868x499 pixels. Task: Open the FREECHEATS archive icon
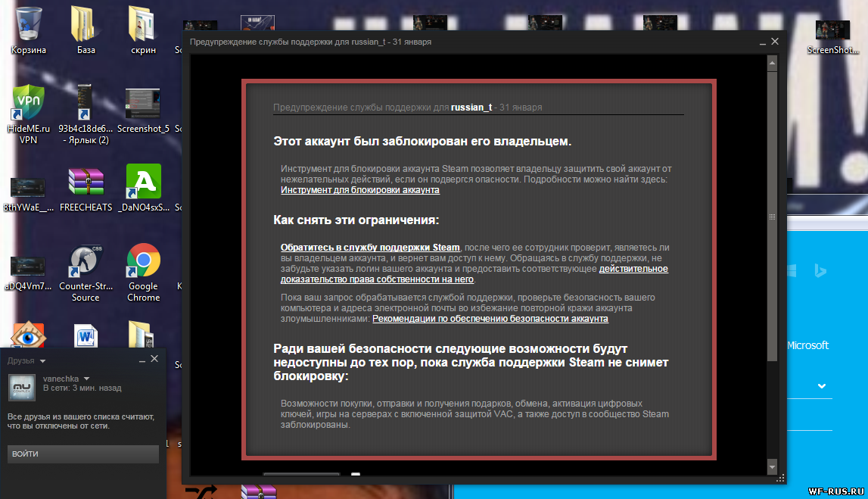[x=85, y=182]
